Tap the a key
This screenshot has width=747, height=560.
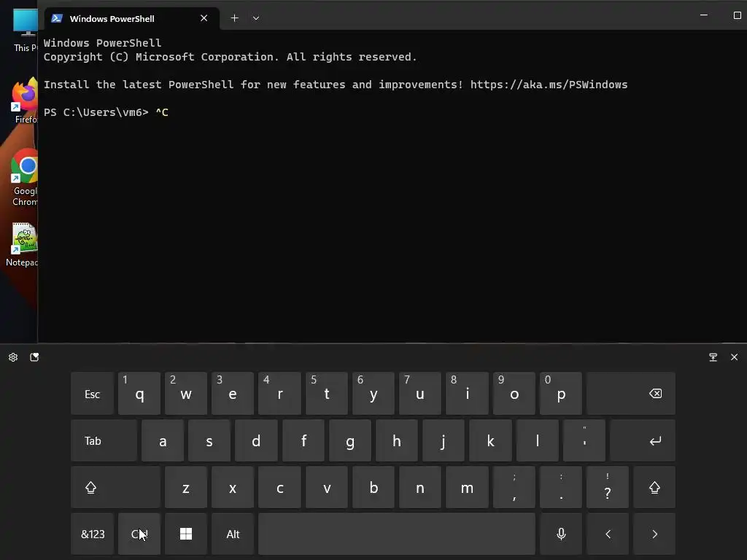coord(163,440)
